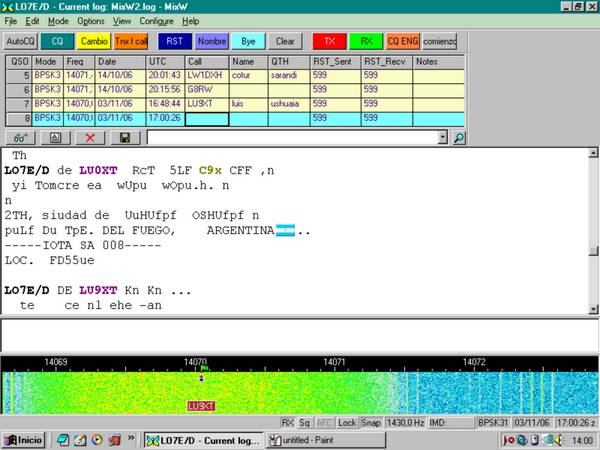Viewport: 600px width, 450px height.
Task: Click the comienzo macro button
Action: 440,41
